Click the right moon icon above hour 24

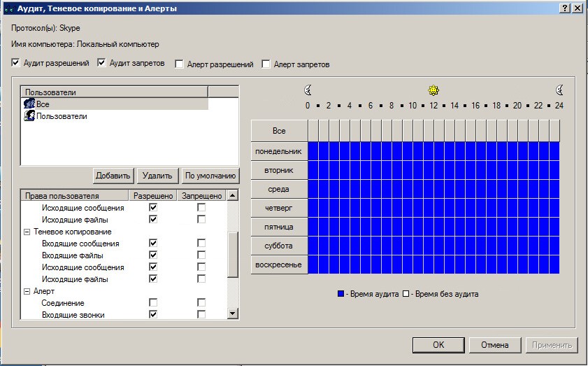[559, 90]
